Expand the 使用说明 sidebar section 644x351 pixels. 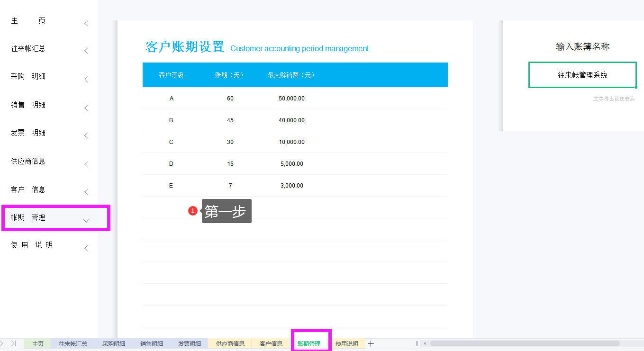[86, 248]
